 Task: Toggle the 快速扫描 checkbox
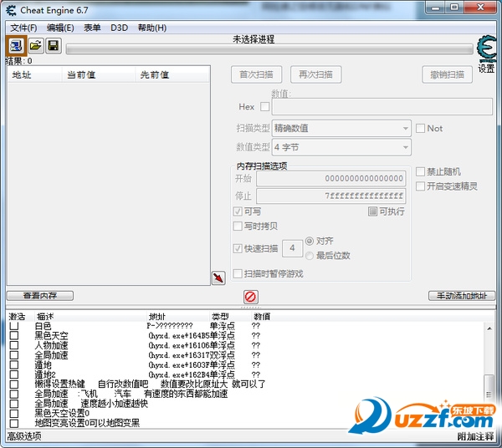point(238,248)
